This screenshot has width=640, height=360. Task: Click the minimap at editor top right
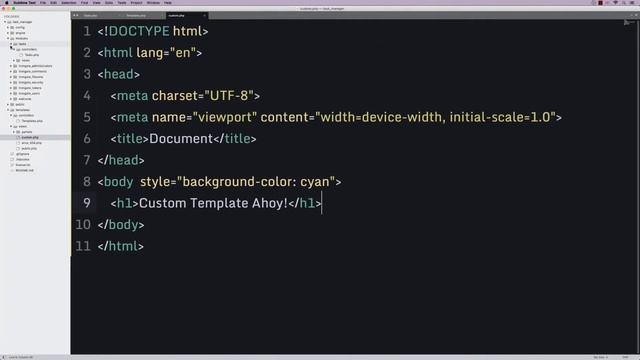(629, 23)
